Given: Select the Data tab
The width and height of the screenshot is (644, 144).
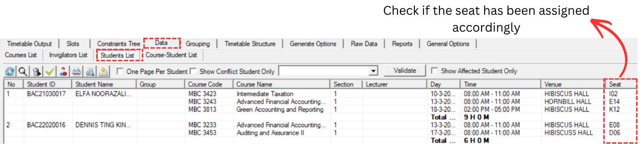Looking at the screenshot, I should (x=161, y=43).
